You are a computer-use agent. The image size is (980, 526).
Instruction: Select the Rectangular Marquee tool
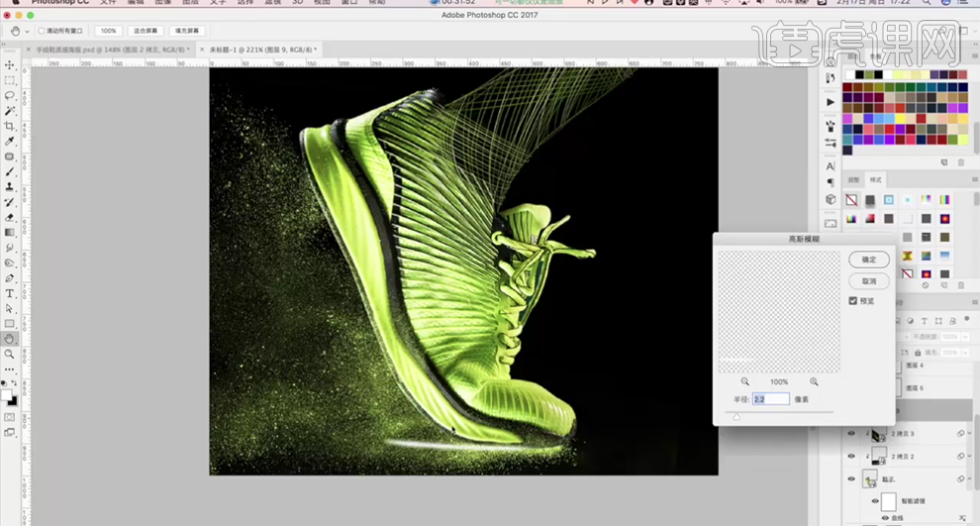click(10, 80)
